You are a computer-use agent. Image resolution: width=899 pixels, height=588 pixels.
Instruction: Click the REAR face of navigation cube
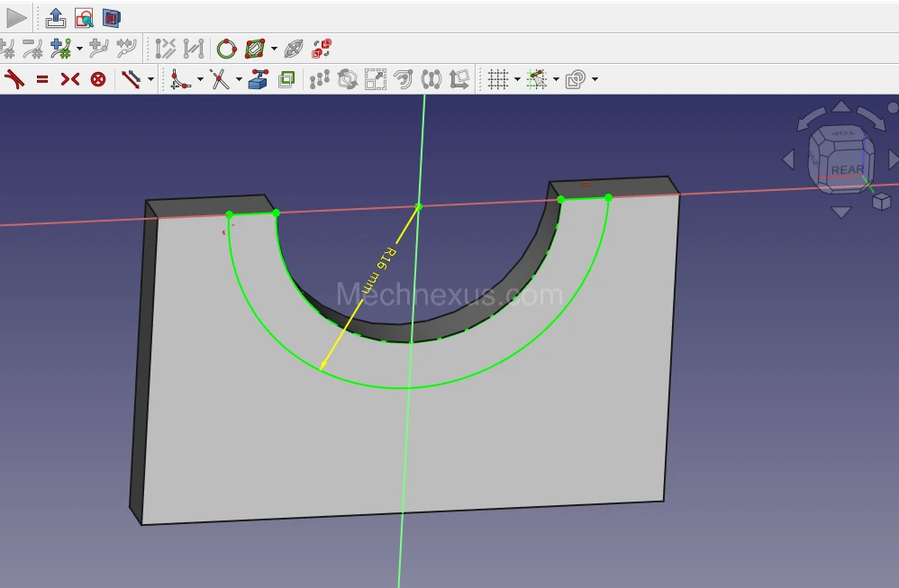pos(846,168)
